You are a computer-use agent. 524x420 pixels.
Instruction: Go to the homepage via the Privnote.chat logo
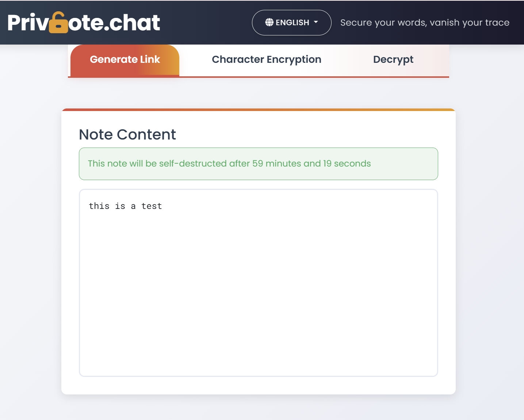(x=83, y=22)
